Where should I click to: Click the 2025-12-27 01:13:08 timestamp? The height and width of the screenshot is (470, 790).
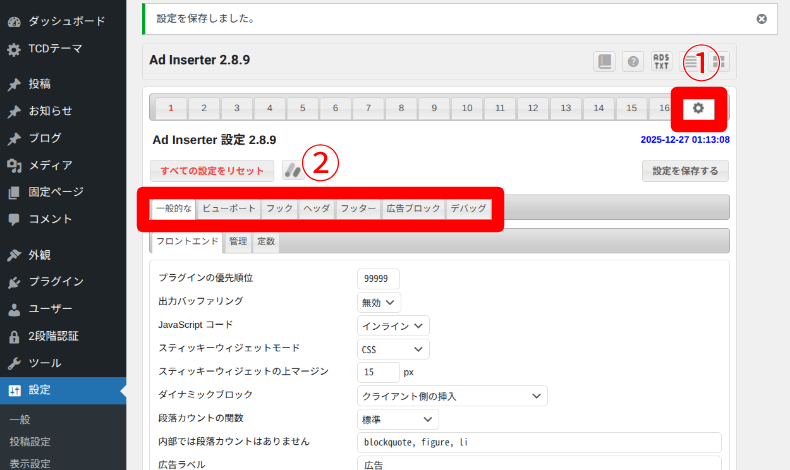click(x=685, y=140)
